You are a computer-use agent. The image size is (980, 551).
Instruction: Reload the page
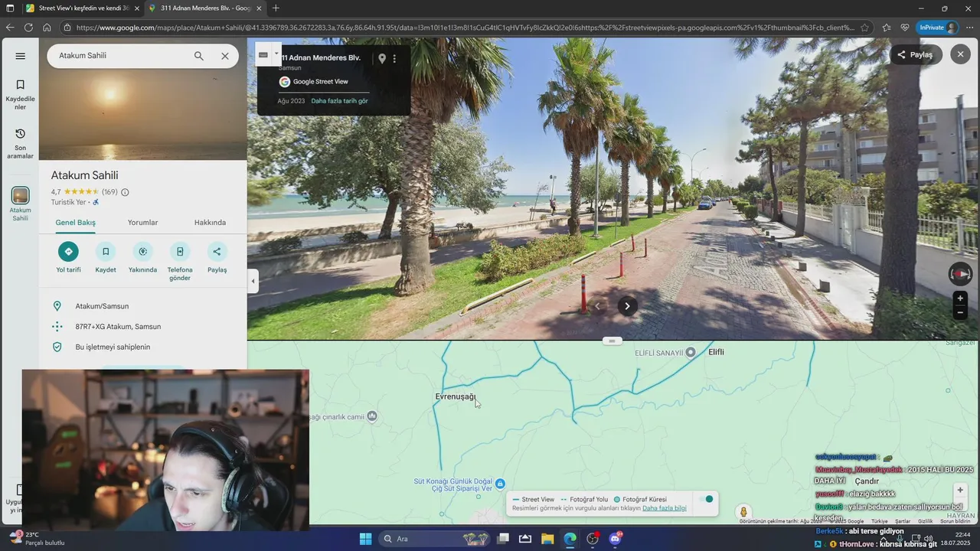point(28,28)
